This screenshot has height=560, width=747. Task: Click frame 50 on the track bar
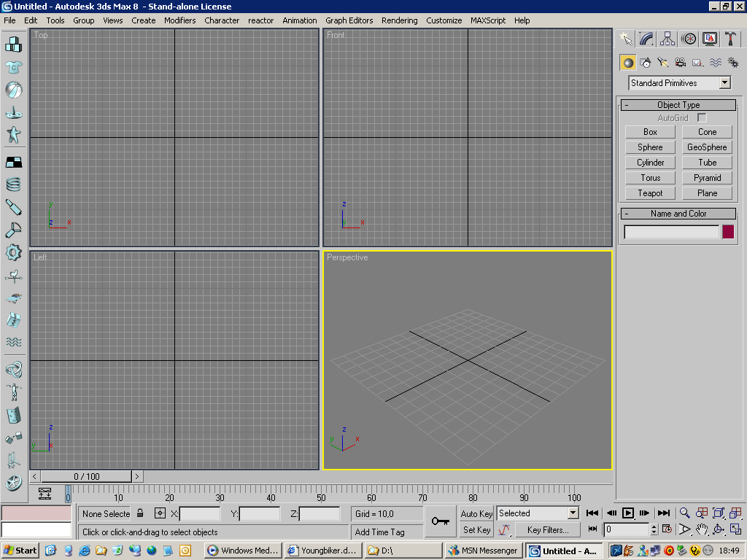click(x=321, y=494)
